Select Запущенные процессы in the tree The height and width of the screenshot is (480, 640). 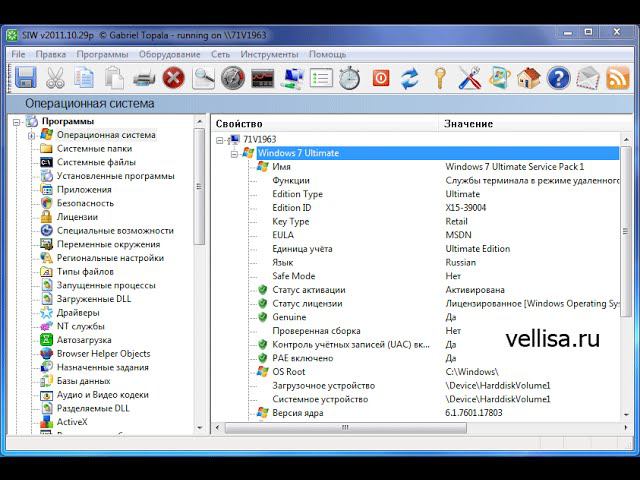click(x=106, y=285)
